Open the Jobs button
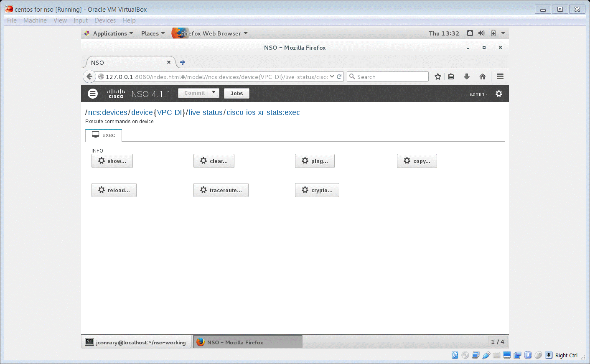Screen dimensions: 590x364 (x=237, y=93)
